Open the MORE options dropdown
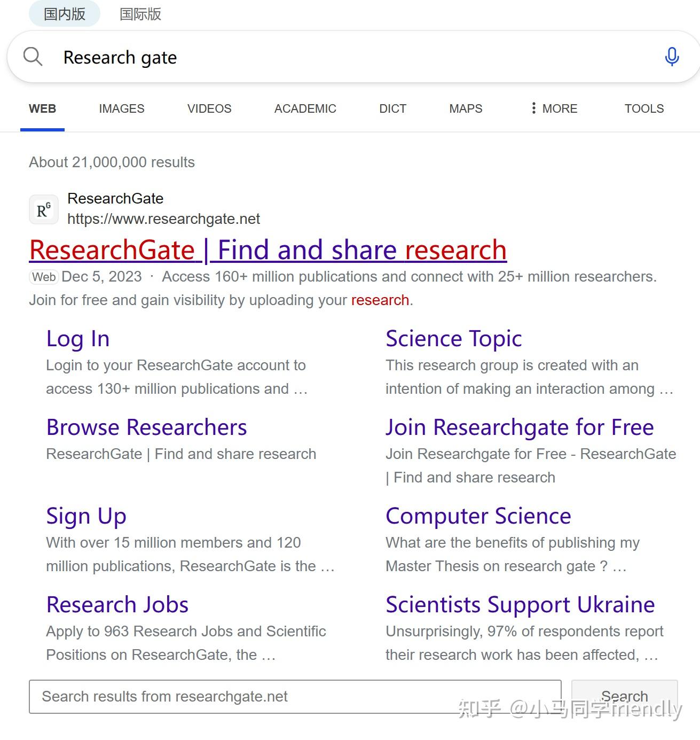 coord(560,108)
